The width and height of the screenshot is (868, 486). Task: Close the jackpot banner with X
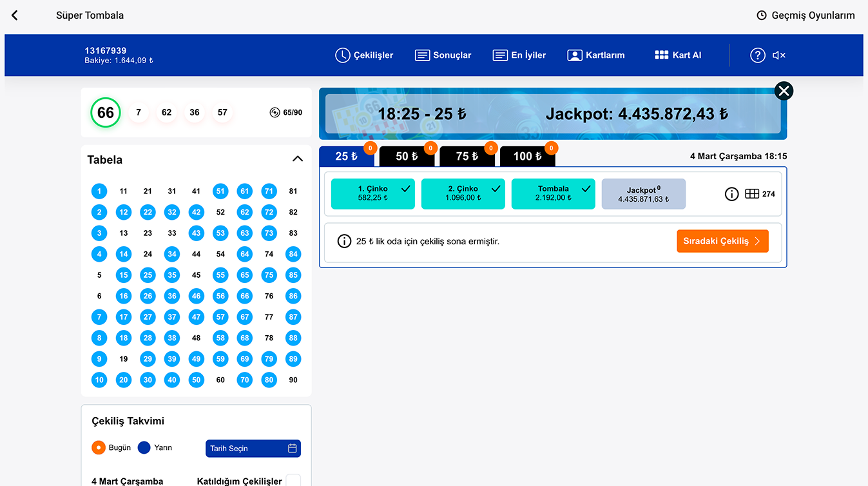point(783,91)
